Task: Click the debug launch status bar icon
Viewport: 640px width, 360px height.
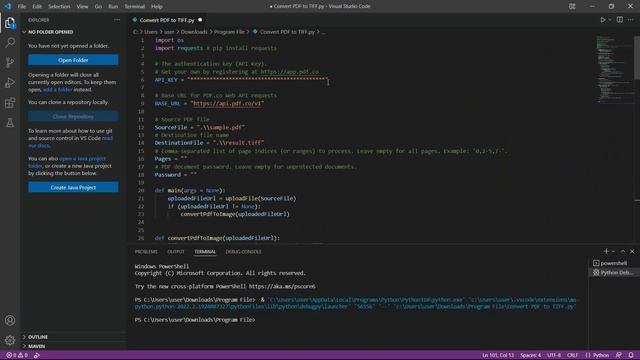Action: pyautogui.click(x=37, y=355)
